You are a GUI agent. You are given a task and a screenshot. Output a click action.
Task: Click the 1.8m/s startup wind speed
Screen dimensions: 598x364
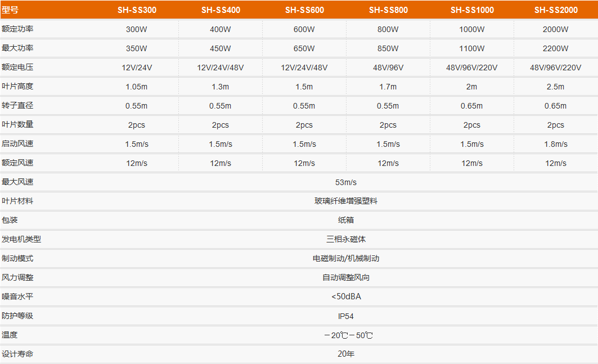coord(556,144)
